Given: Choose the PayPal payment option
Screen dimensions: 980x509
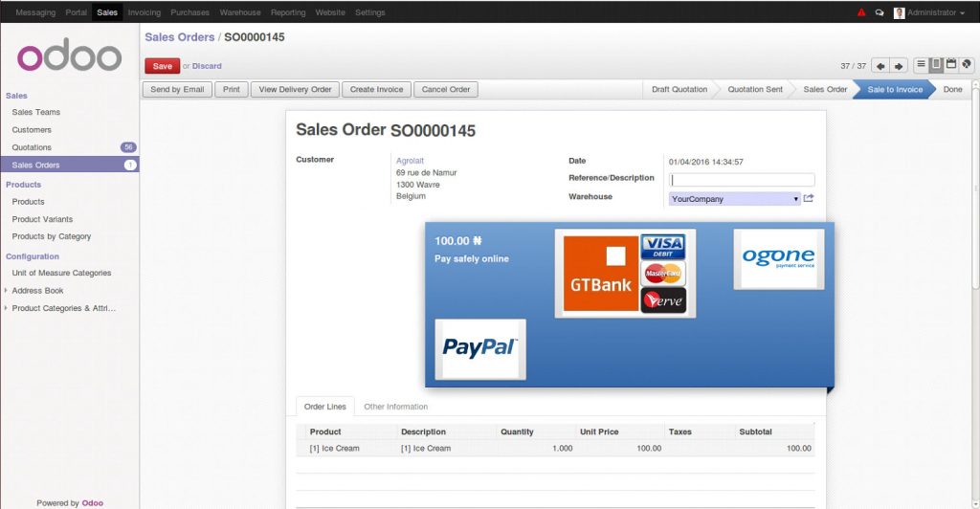Looking at the screenshot, I should coord(479,348).
